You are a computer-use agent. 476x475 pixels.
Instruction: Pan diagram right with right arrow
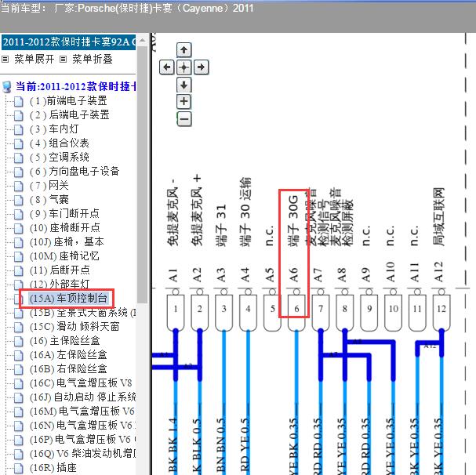point(201,67)
